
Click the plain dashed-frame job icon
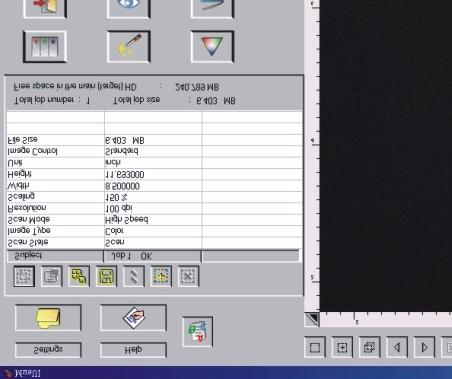coord(24,276)
